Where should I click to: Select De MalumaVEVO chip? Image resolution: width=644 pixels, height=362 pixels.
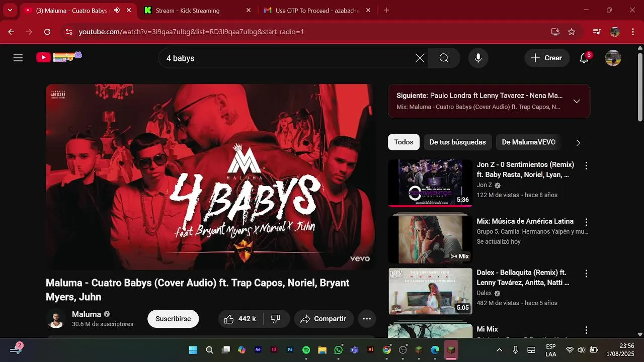tap(529, 142)
